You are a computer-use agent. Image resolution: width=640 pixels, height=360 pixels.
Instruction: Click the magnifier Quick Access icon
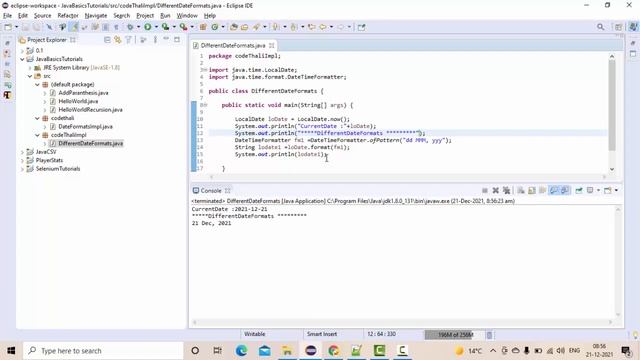coord(600,27)
